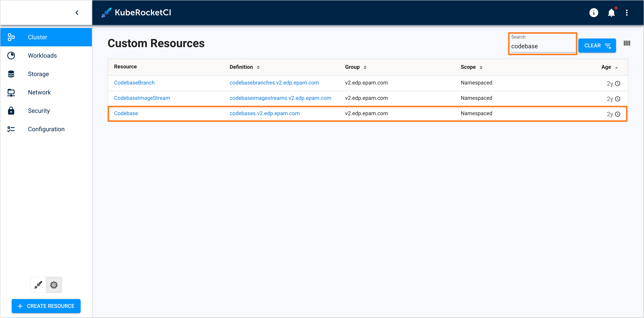Switch to Kubernetes view using the helm-wheel toggle

coord(54,285)
